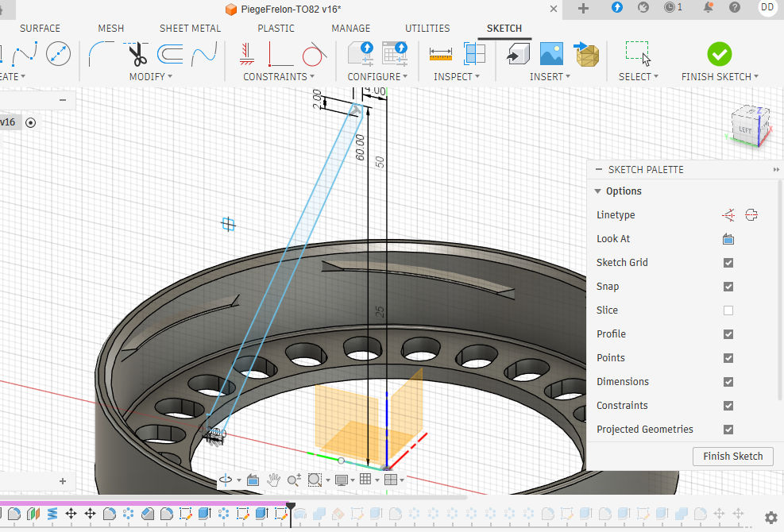Switch to the SHEET METAL tab
Screen dimensions: 784x532
point(190,28)
